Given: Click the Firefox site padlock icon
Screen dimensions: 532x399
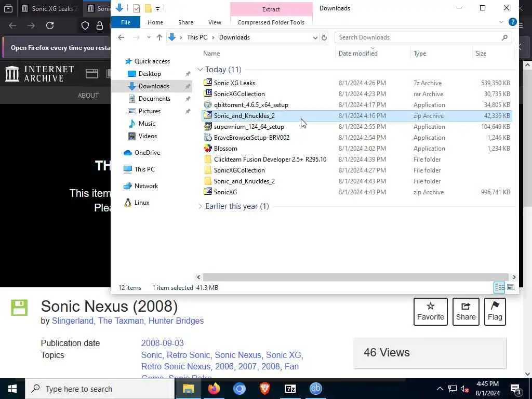Looking at the screenshot, I should tap(100, 25).
